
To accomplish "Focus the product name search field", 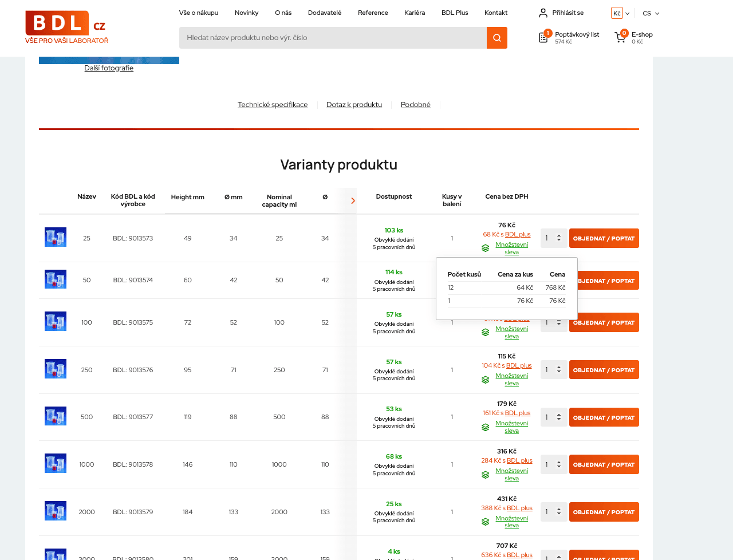I will [x=333, y=38].
